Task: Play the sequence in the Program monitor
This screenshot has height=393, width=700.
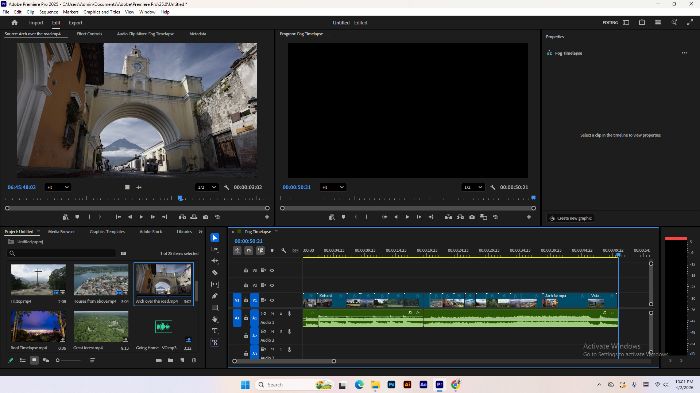Action: tap(407, 217)
